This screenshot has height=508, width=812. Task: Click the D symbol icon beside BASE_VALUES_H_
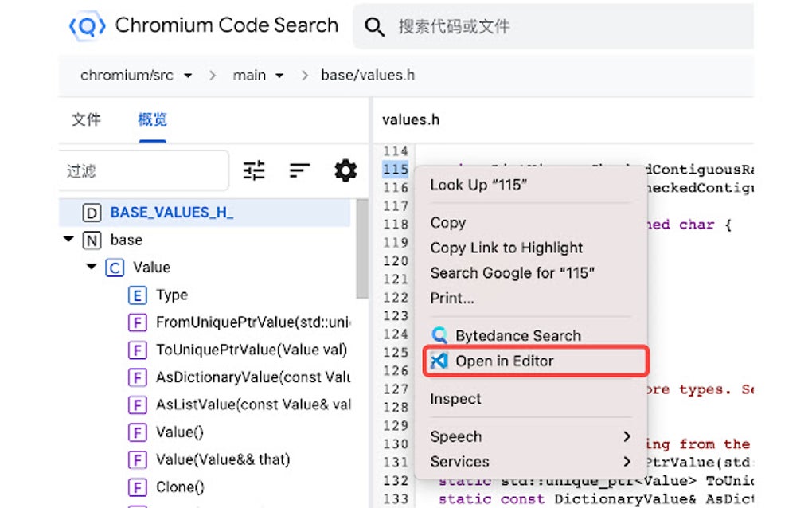(x=92, y=212)
